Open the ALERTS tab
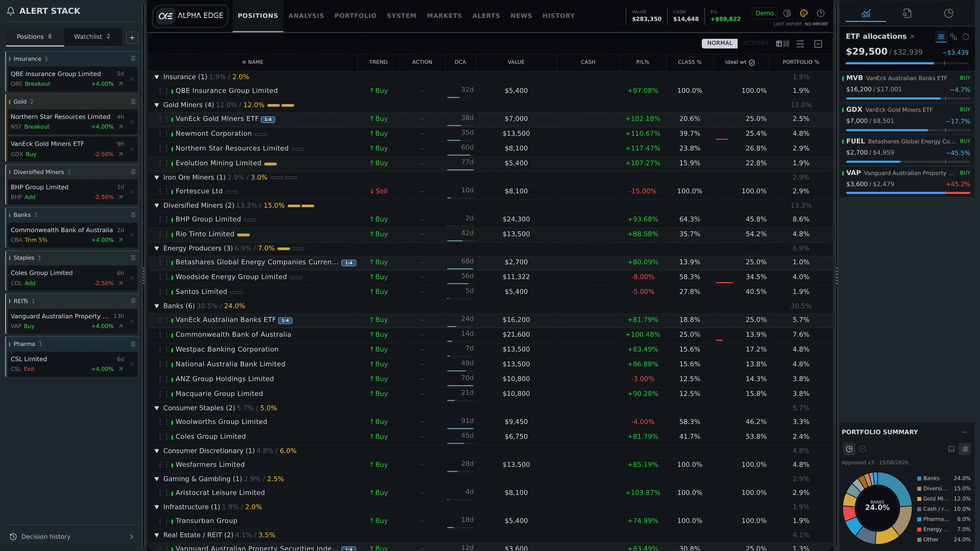Viewport: 980px width, 551px height. click(x=486, y=16)
